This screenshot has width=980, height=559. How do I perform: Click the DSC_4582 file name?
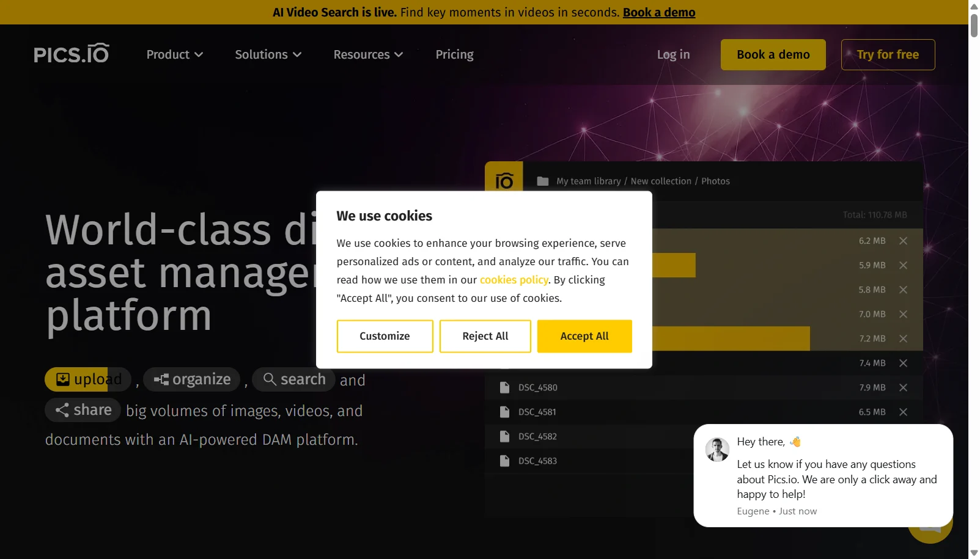click(x=537, y=436)
